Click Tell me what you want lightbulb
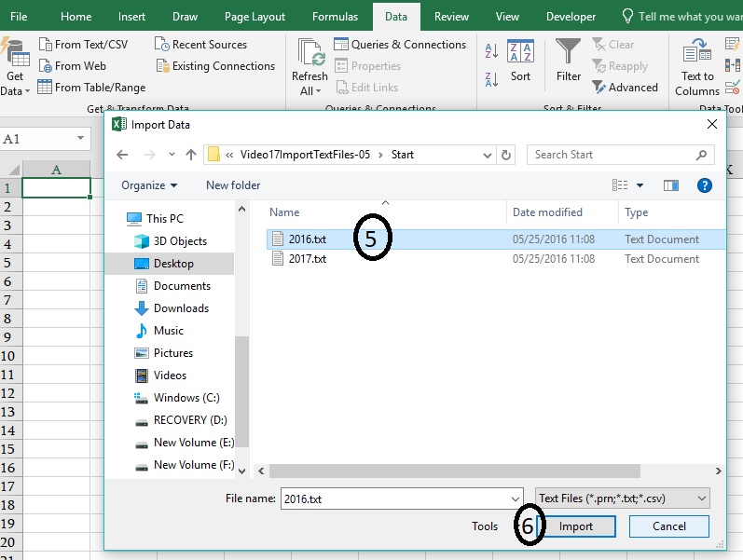The height and width of the screenshot is (560, 743). pyautogui.click(x=627, y=16)
